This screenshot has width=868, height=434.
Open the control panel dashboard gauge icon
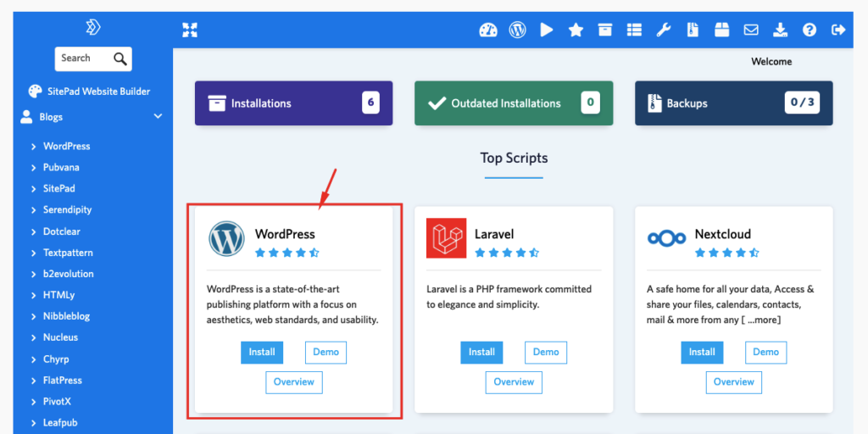point(488,30)
